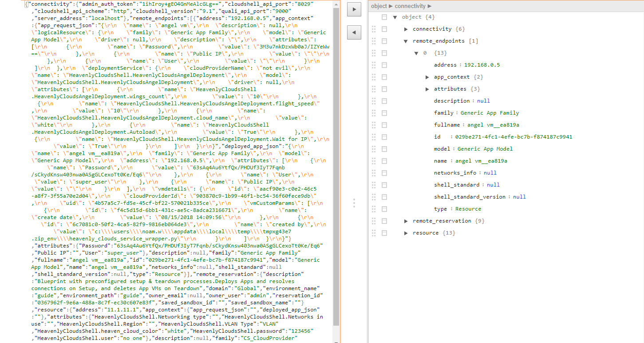This screenshot has width=644, height=343.
Task: Open actions menu square for id row
Action: pos(384,137)
